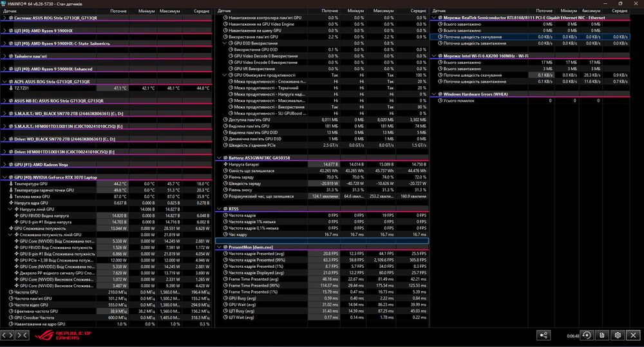The image size is (644, 347).
Task: Select the ЦП Busy (avg) row
Action: 321,311
